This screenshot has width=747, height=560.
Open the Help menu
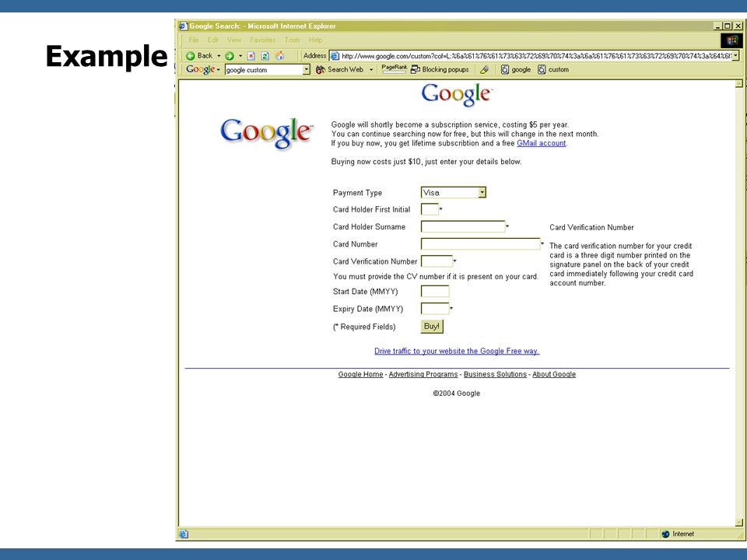[315, 40]
